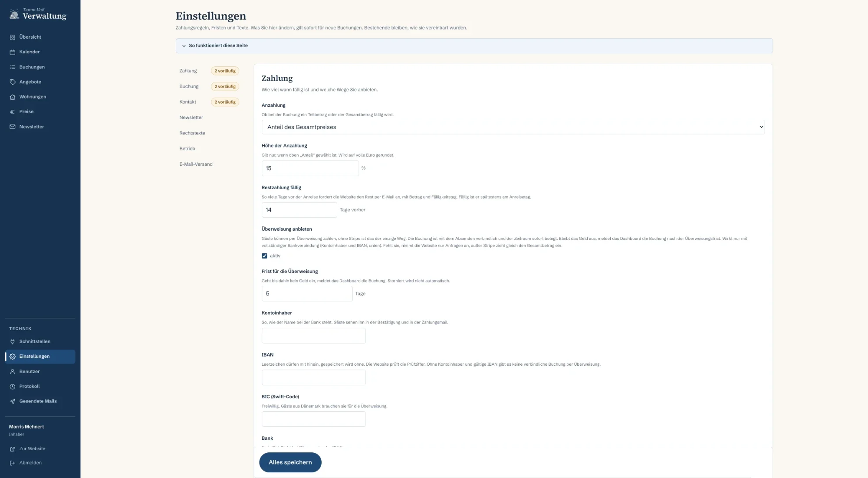Switch to the Zahlung settings tab
868x478 pixels.
[188, 71]
